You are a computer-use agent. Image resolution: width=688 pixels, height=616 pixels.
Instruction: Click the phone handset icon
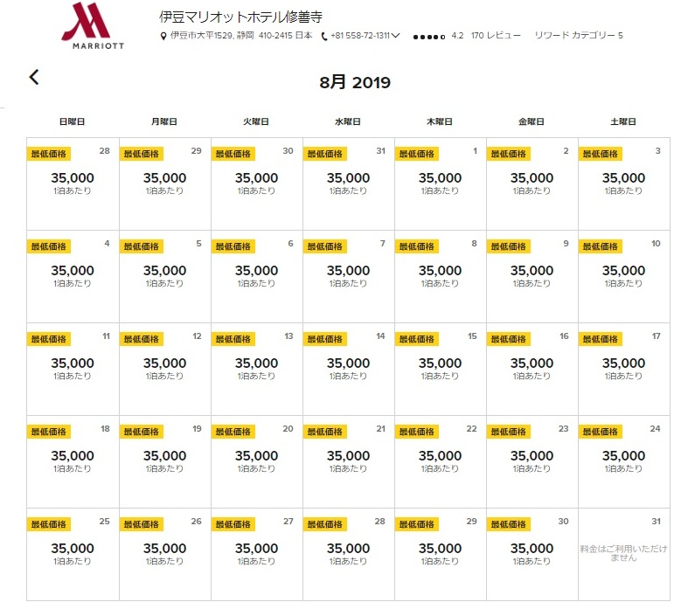[x=324, y=37]
